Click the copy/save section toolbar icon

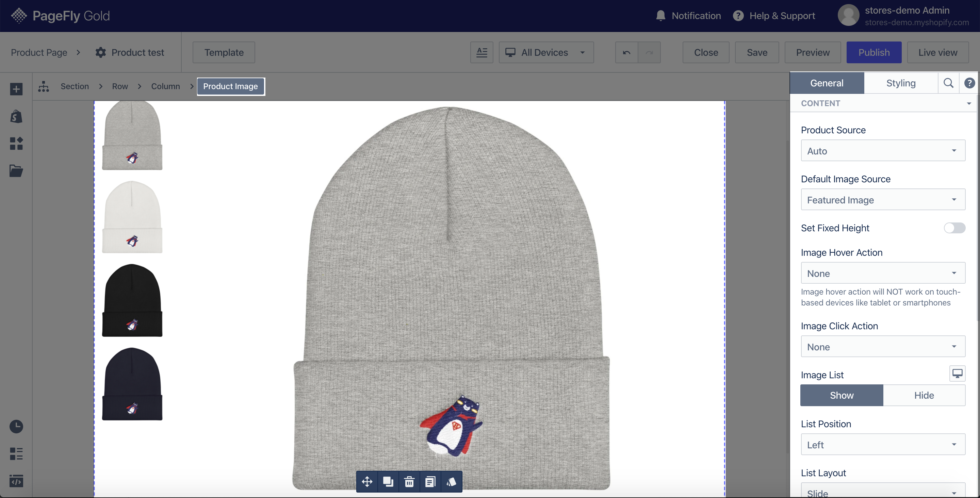430,482
